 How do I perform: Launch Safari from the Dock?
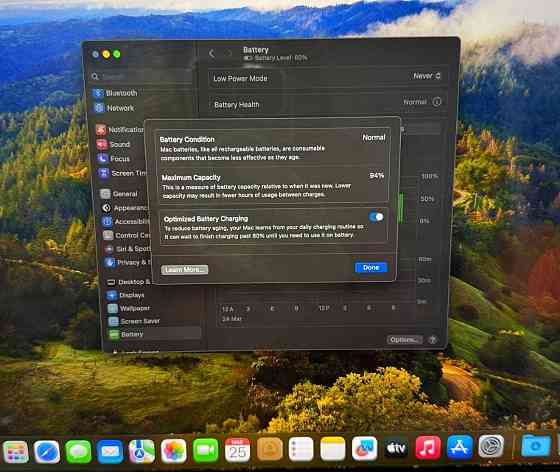coord(47,452)
